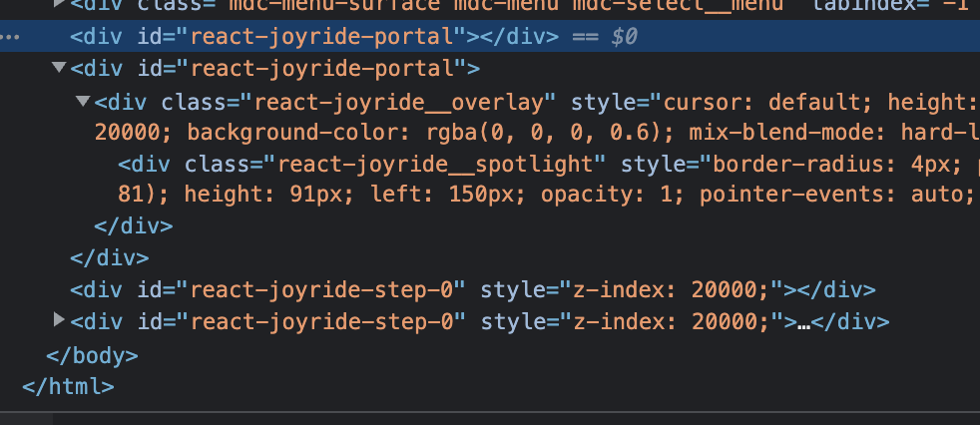Click the closing </html> tag
980x425 pixels.
(x=68, y=387)
